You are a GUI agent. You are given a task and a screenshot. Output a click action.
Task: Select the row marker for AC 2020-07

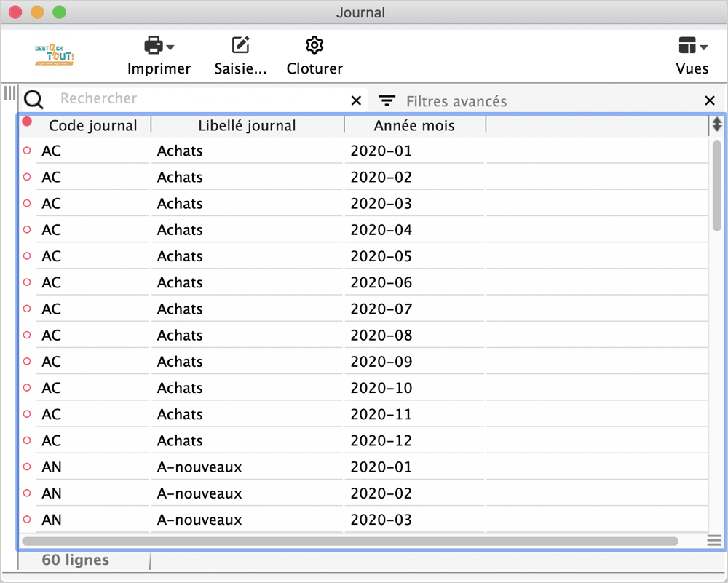pyautogui.click(x=27, y=309)
